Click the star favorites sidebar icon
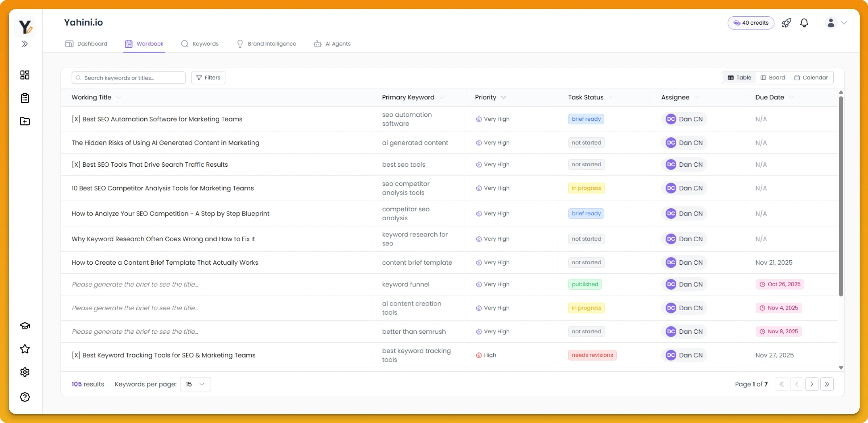This screenshot has width=868, height=423. click(x=25, y=349)
